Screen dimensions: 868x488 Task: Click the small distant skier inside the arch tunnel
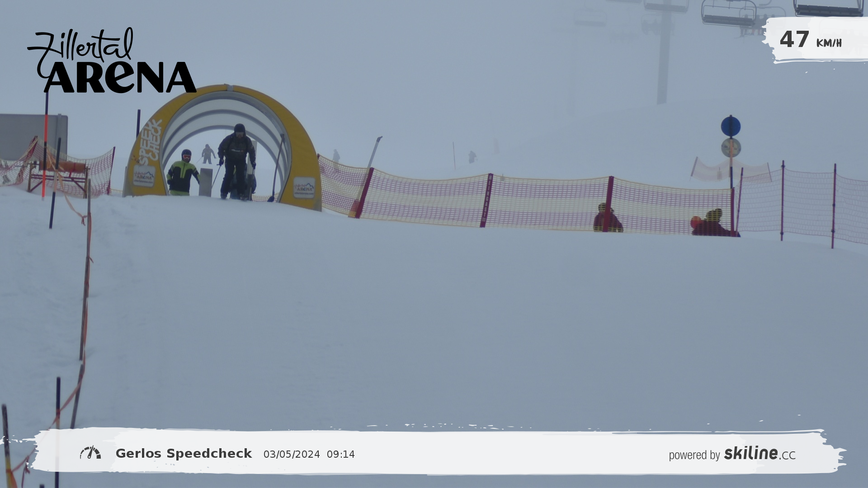click(x=208, y=154)
